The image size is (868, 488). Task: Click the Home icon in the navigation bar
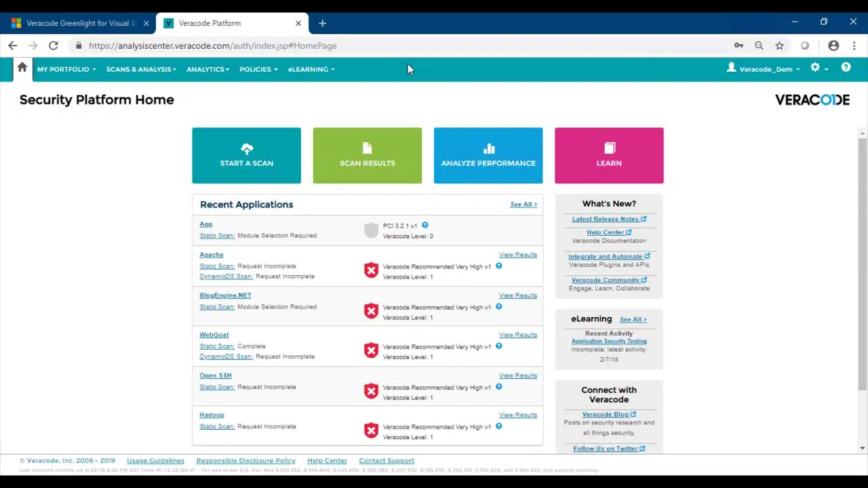tap(22, 68)
